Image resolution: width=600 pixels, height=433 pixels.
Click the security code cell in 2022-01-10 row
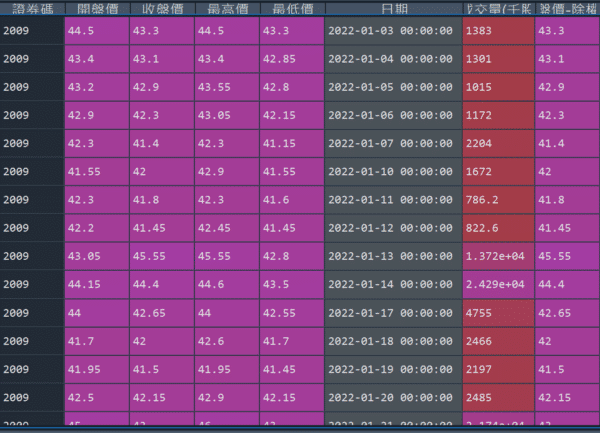tap(31, 172)
